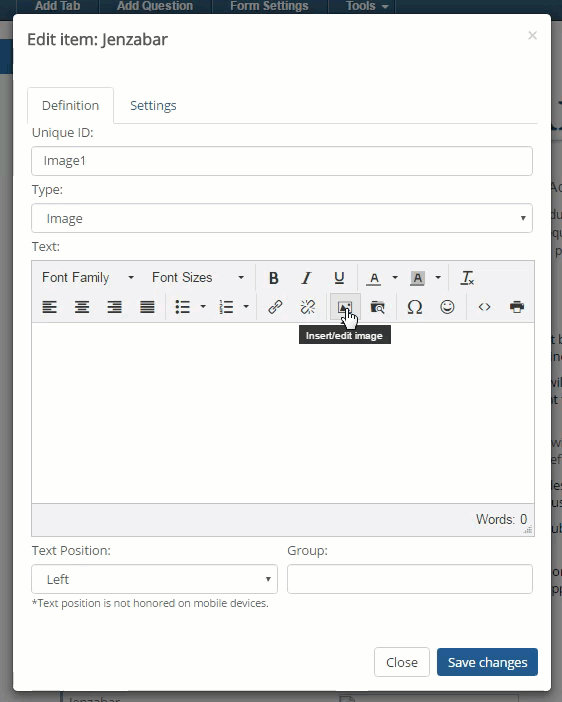Click into the Group input field
Image resolution: width=562 pixels, height=702 pixels.
click(x=410, y=579)
